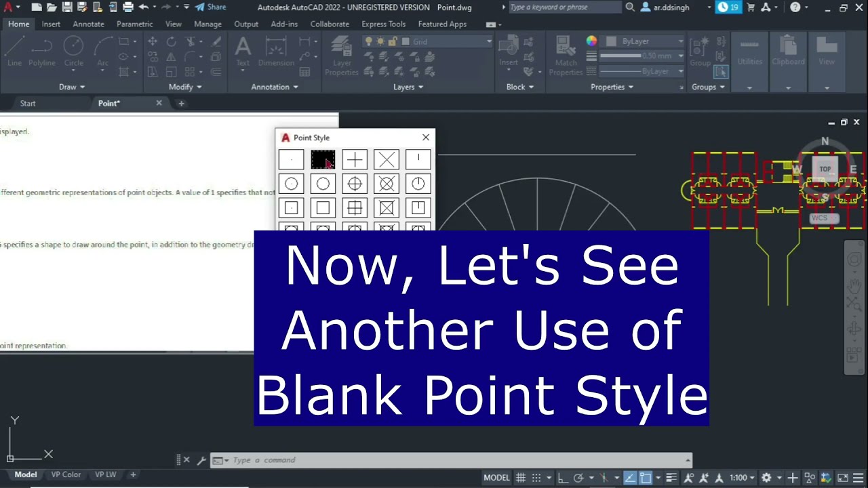Image resolution: width=868 pixels, height=488 pixels.
Task: Go to the Parametric ribbon tab
Action: (x=135, y=24)
